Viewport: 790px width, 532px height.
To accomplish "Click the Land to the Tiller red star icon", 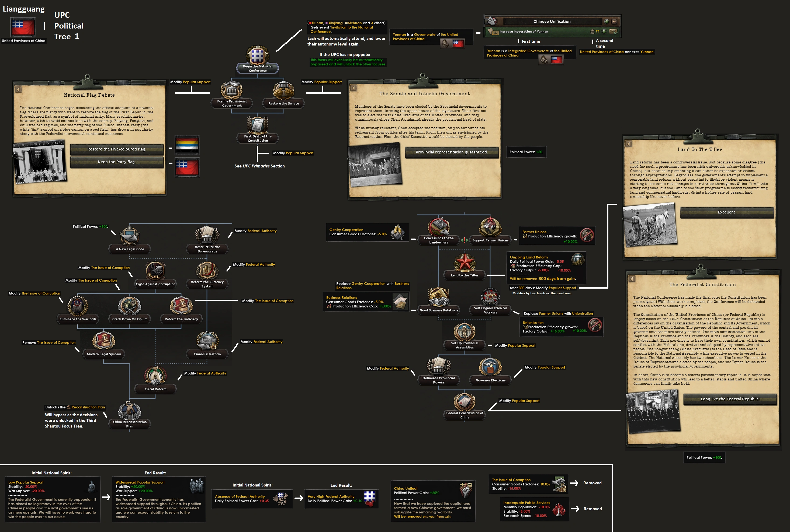I will [465, 262].
